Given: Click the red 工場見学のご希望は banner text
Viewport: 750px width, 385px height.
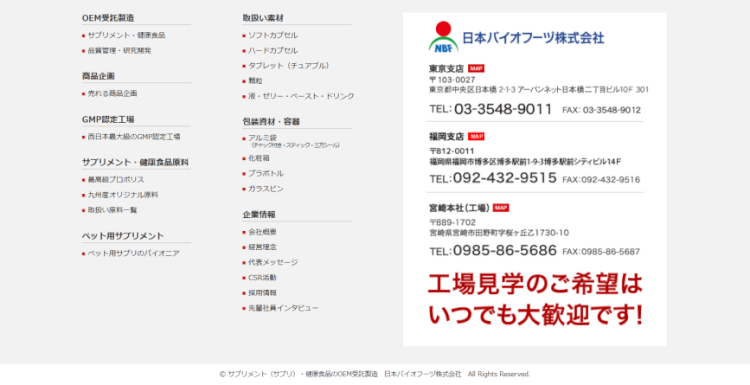Looking at the screenshot, I should 535,285.
